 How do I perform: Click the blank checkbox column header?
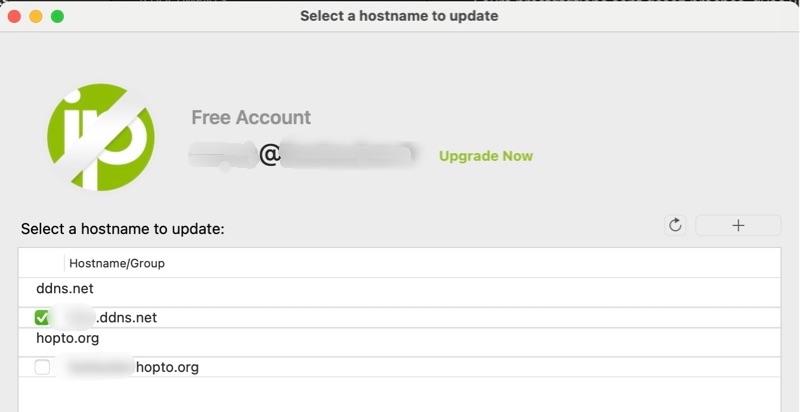[x=42, y=263]
